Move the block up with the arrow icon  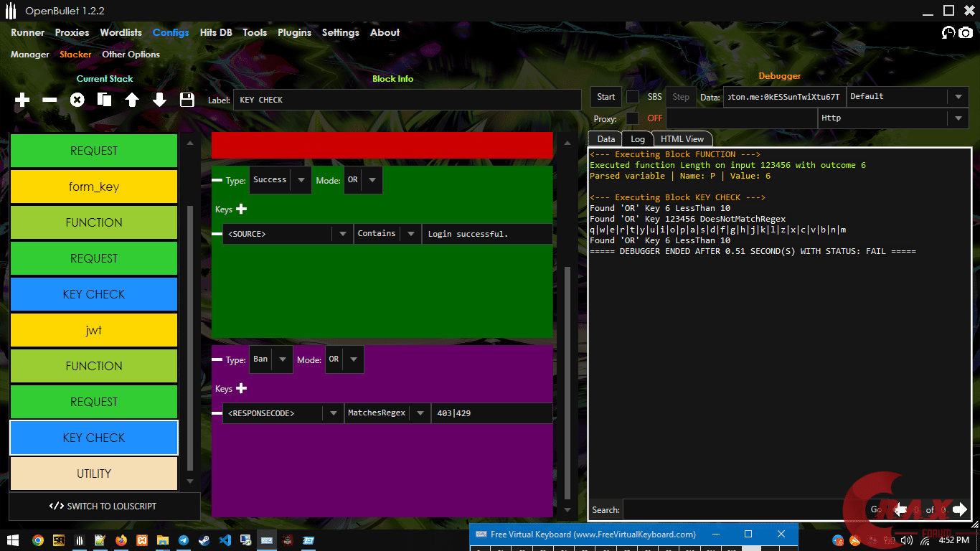click(x=132, y=100)
